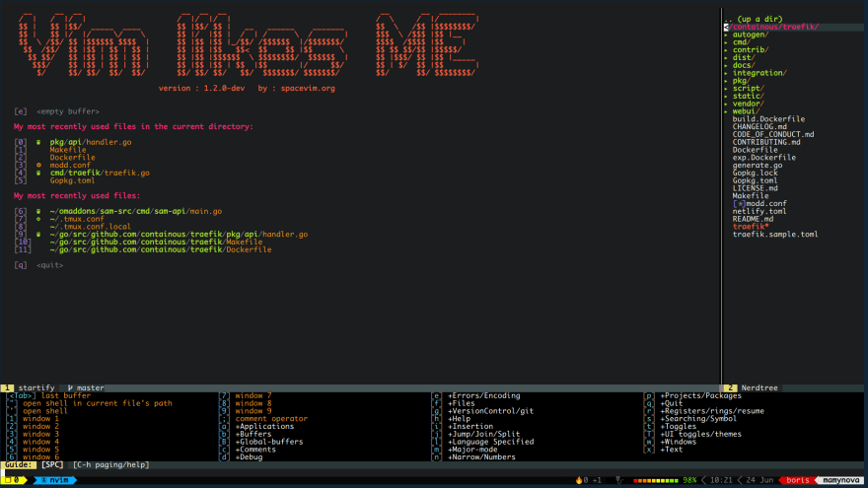Screen dimensions: 868x488
Task: Expand the docs/ folder in the tree
Action: pos(726,65)
